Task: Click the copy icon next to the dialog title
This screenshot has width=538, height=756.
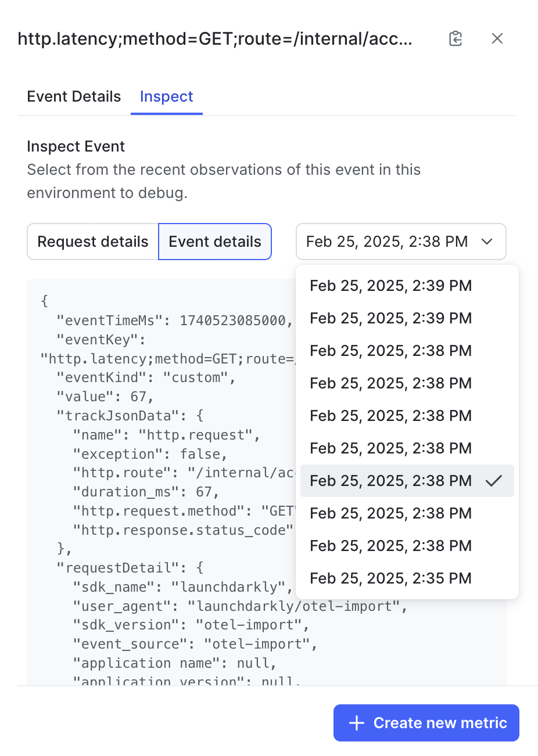Action: tap(455, 38)
